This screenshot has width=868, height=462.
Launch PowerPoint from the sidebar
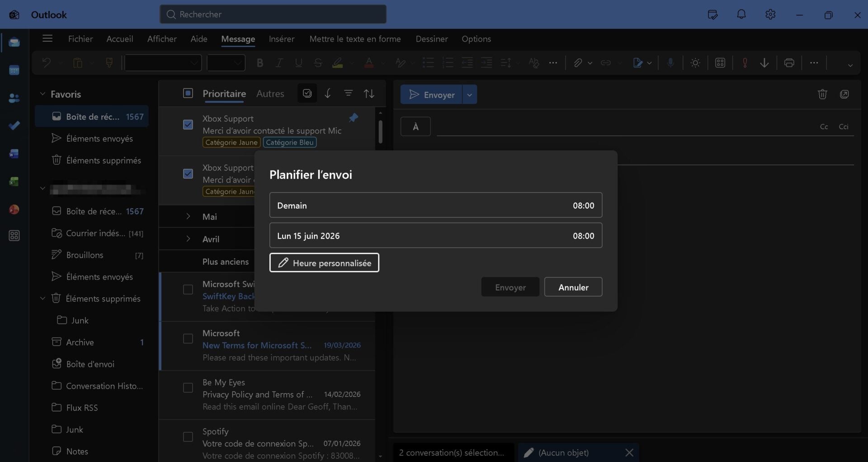14,209
